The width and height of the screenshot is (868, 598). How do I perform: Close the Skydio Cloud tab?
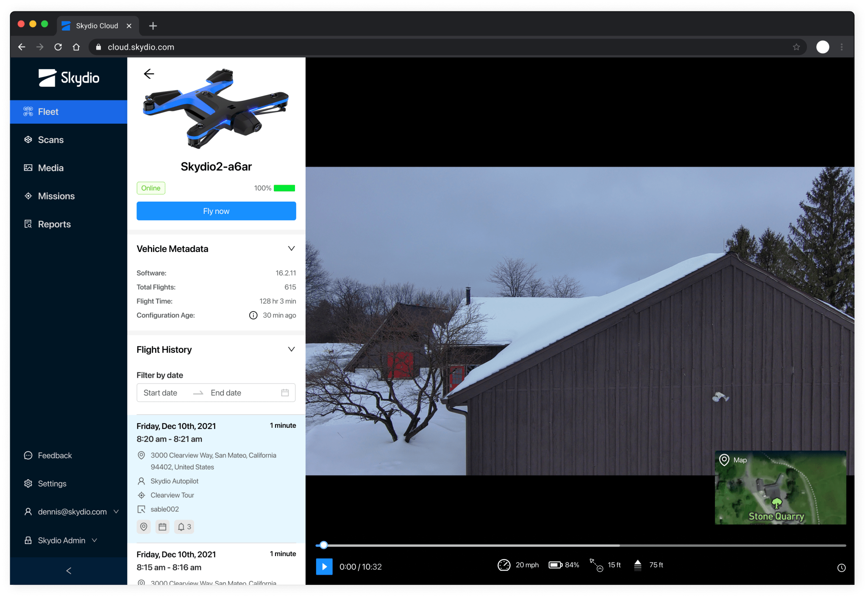[129, 26]
